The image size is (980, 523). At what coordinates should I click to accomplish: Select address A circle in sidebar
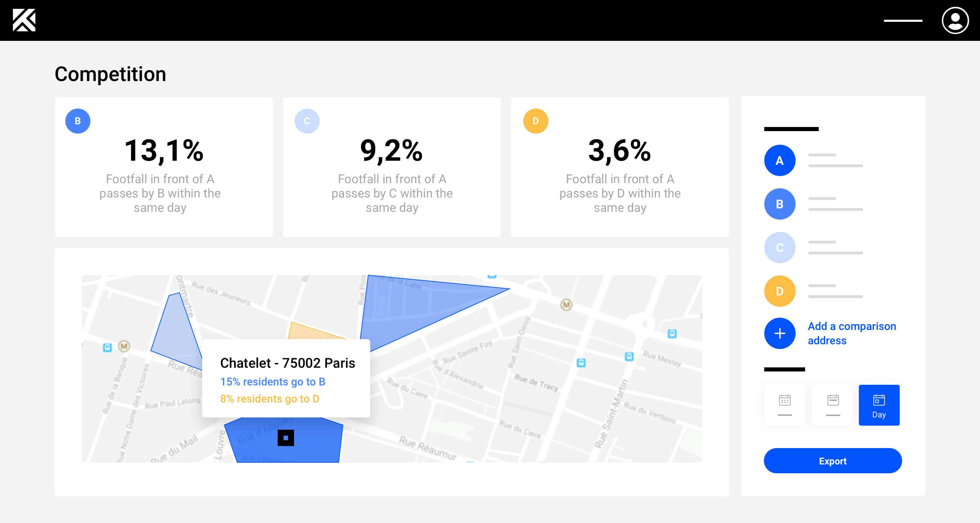point(780,161)
